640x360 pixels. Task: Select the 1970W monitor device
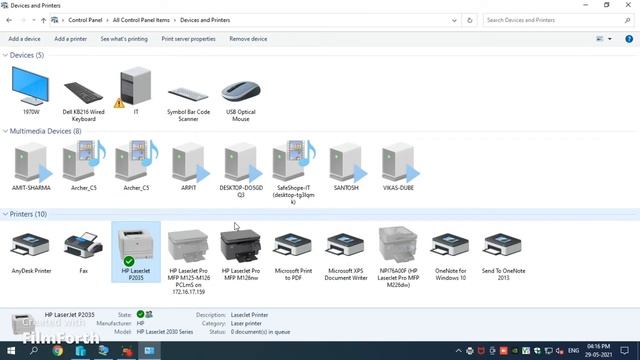31,91
